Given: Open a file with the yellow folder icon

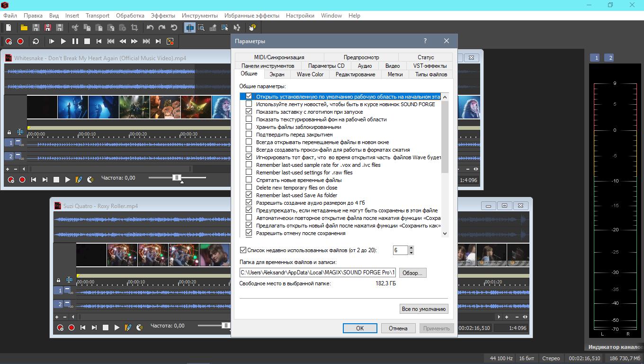Looking at the screenshot, I should (x=24, y=28).
